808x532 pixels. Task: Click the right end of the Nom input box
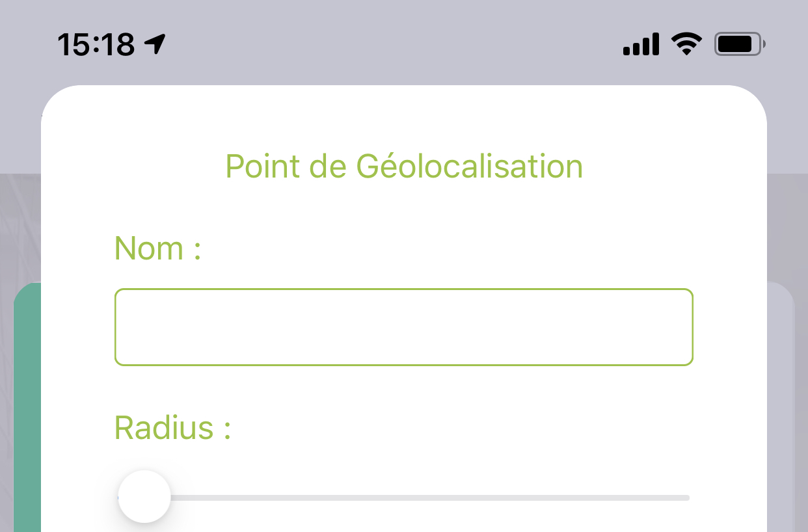click(683, 327)
